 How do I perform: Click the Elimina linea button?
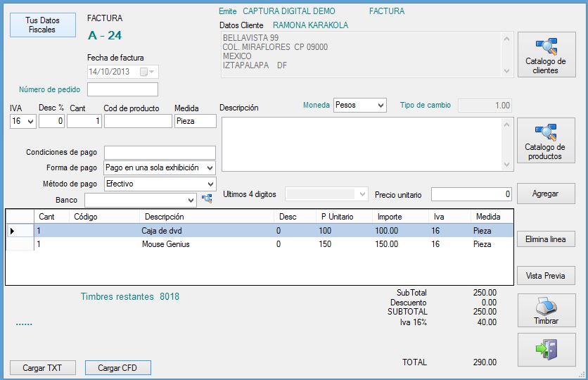point(546,239)
